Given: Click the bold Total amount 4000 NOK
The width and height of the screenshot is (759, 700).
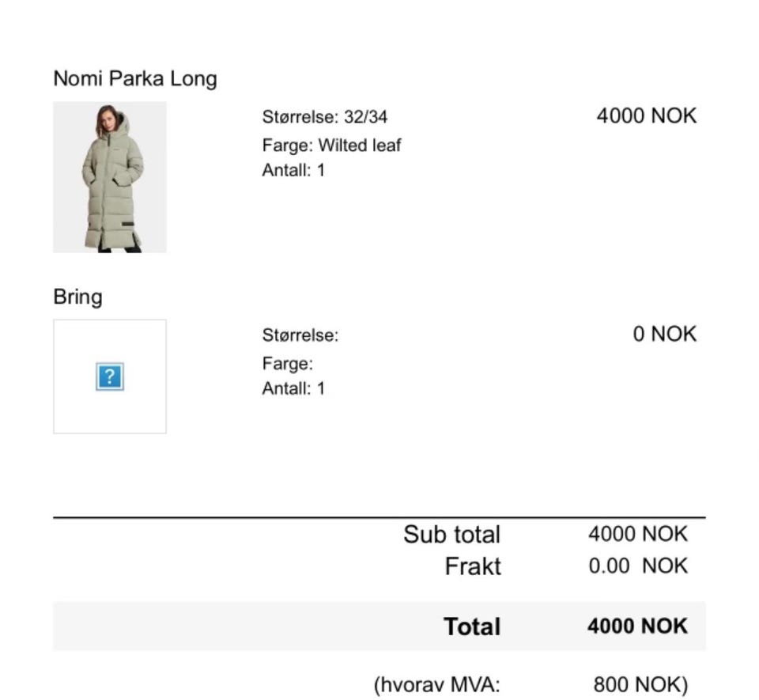Looking at the screenshot, I should click(637, 626).
